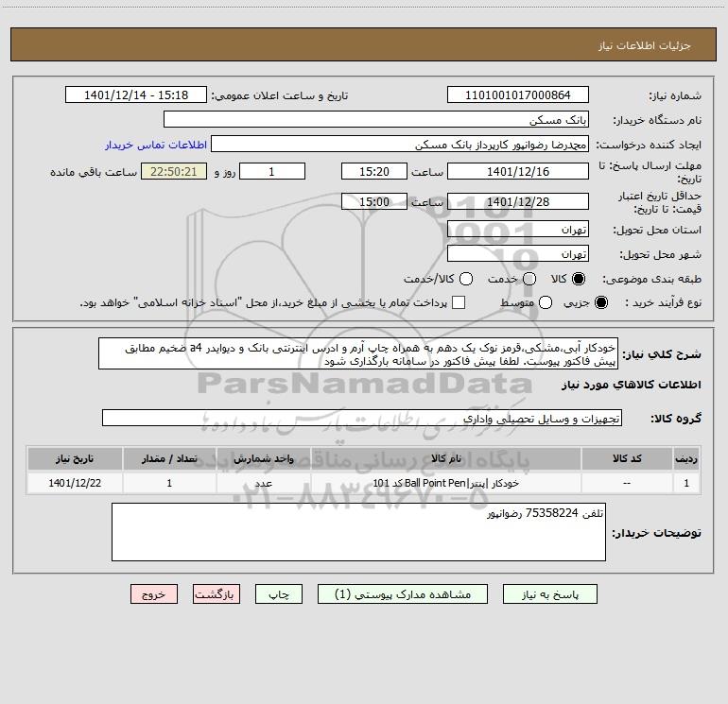The height and width of the screenshot is (704, 728).
Task: Click the گروه کالا field تجهیزات و وسایل
Action: coord(362,418)
